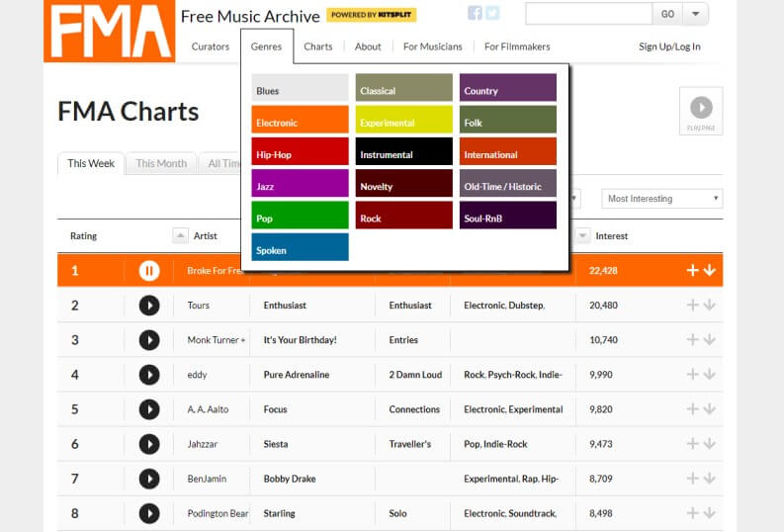Open the Twitter icon link

(x=492, y=13)
